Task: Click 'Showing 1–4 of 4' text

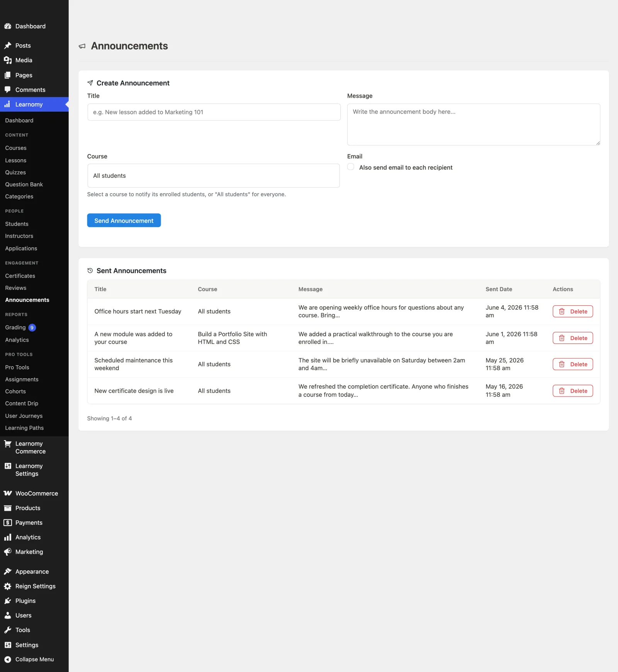Action: pos(109,419)
